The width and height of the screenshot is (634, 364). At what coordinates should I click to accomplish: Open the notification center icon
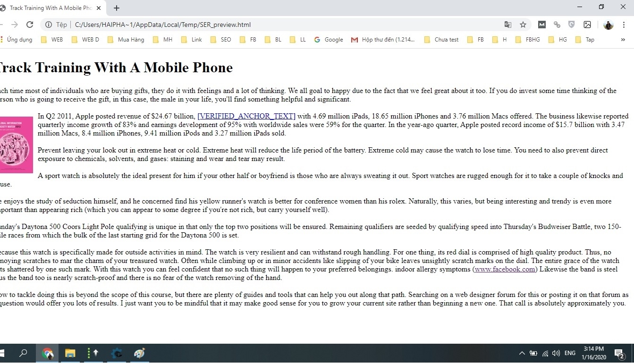[620, 353]
